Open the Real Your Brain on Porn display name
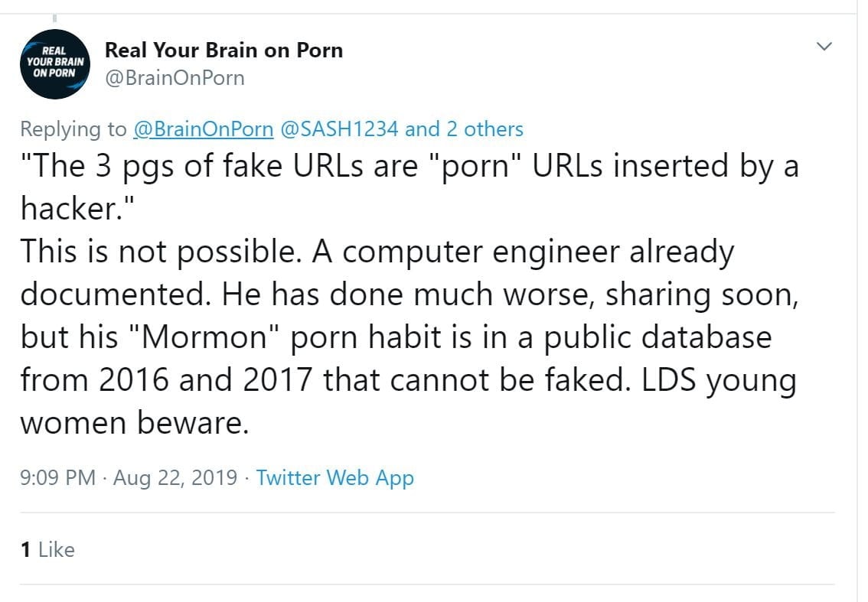Screen dimensions: 868x602 [224, 50]
